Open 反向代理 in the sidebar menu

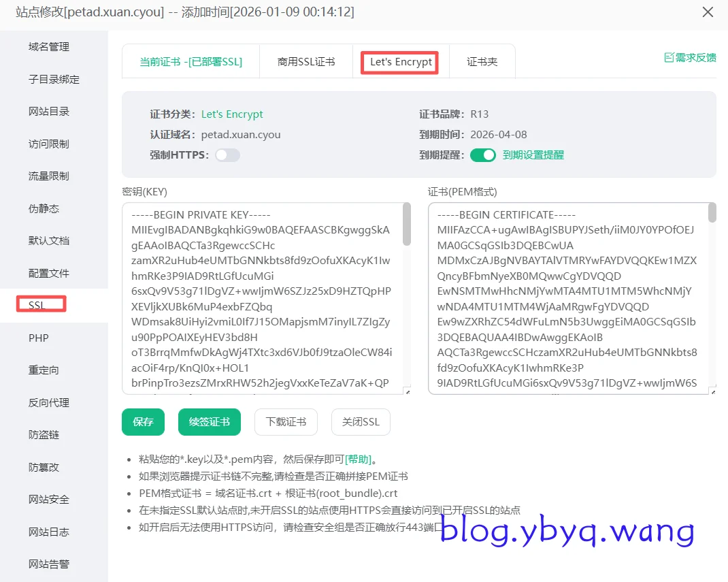tap(49, 403)
